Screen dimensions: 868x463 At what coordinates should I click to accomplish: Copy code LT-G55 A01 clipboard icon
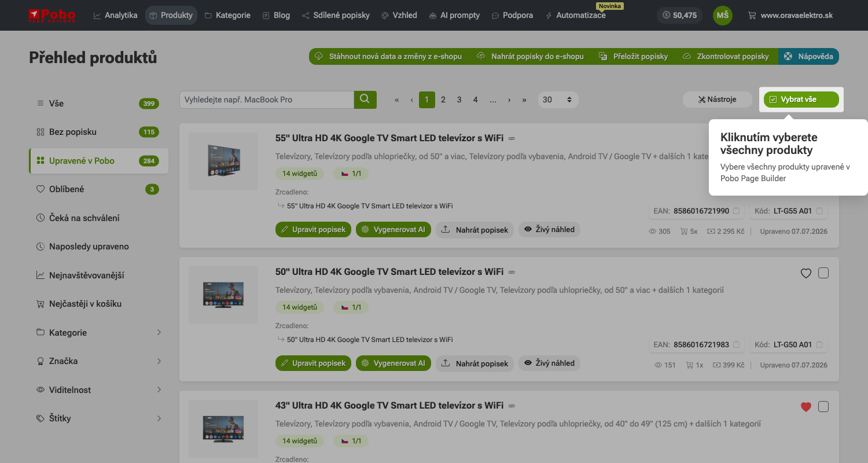(819, 211)
